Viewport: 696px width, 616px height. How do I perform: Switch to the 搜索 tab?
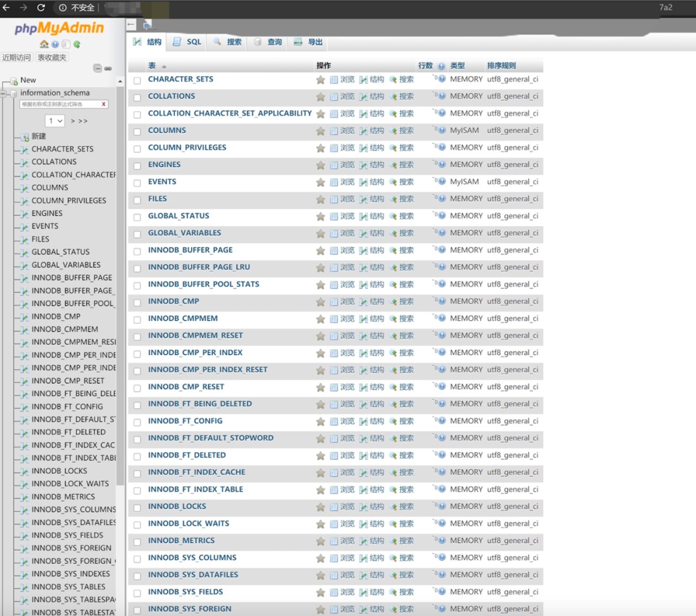click(227, 42)
